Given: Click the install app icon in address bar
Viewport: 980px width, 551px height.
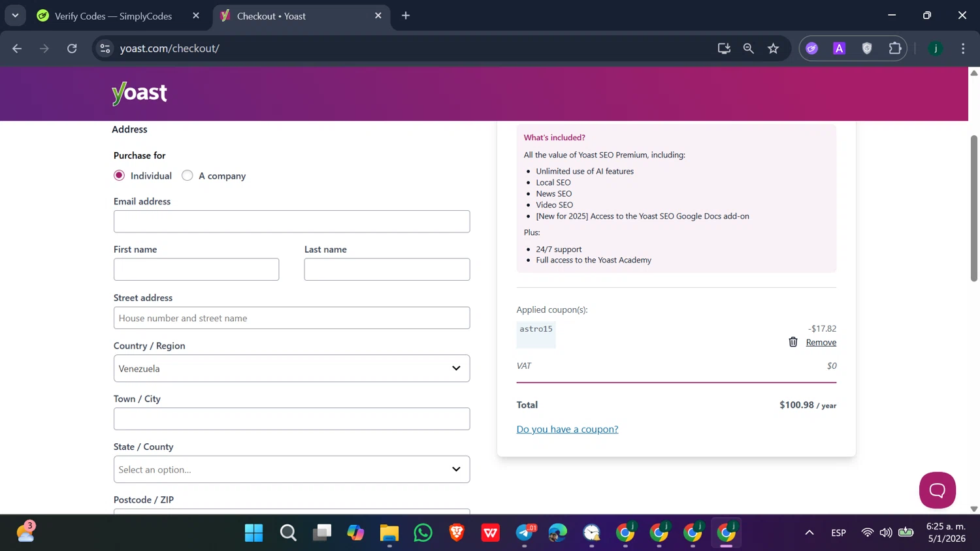Looking at the screenshot, I should coord(724,48).
